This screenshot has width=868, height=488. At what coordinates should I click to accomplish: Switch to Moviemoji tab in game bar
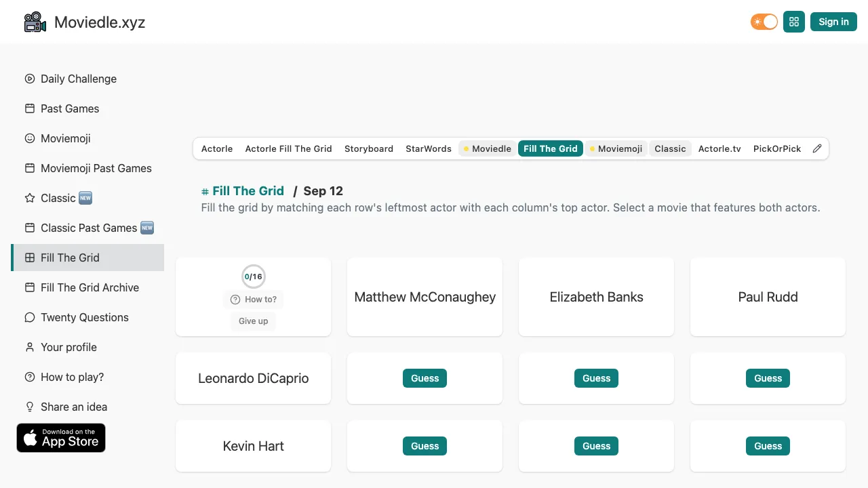(x=616, y=148)
